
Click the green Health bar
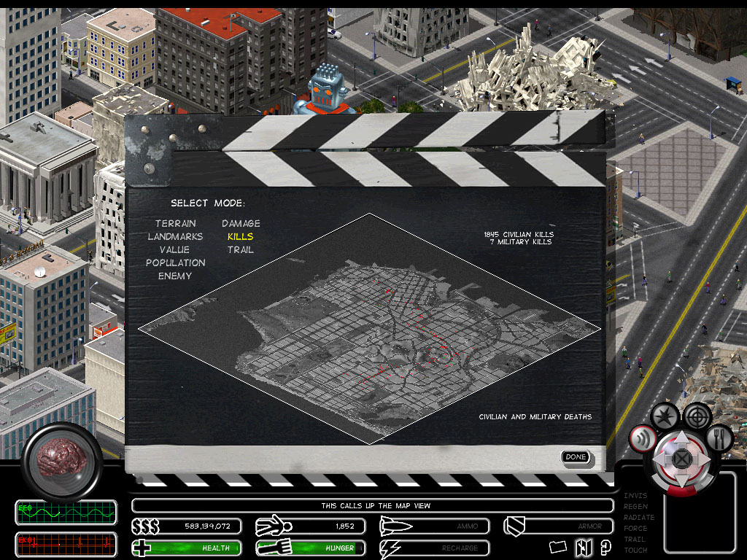coord(196,548)
